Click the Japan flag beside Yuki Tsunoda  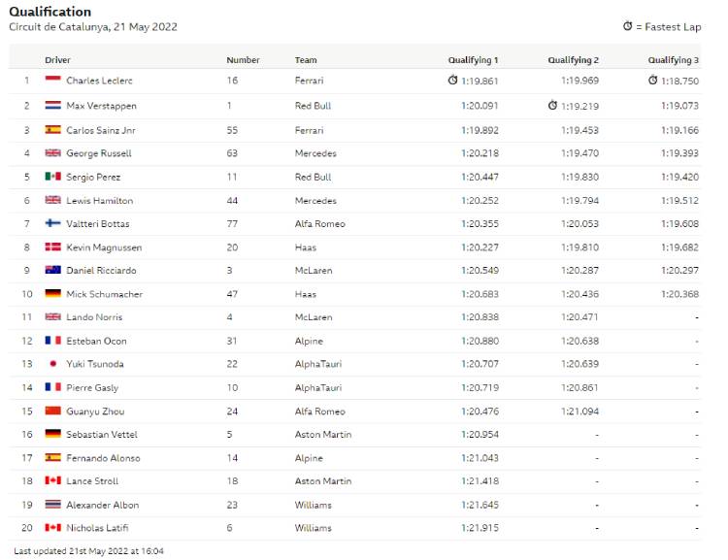(53, 364)
